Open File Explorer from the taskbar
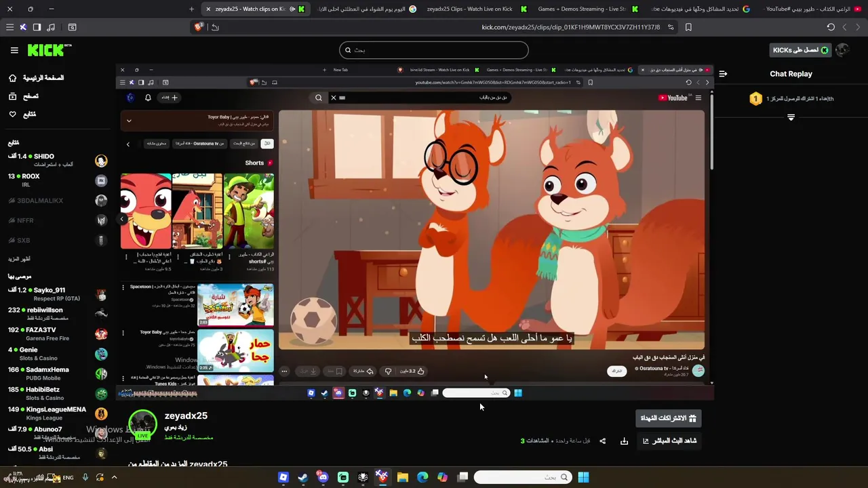Image resolution: width=868 pixels, height=488 pixels. click(403, 477)
